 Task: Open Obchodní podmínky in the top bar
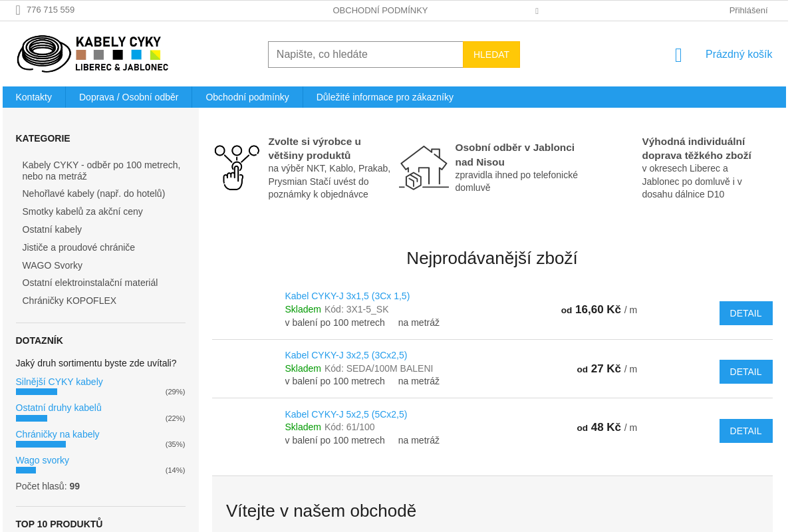380,11
